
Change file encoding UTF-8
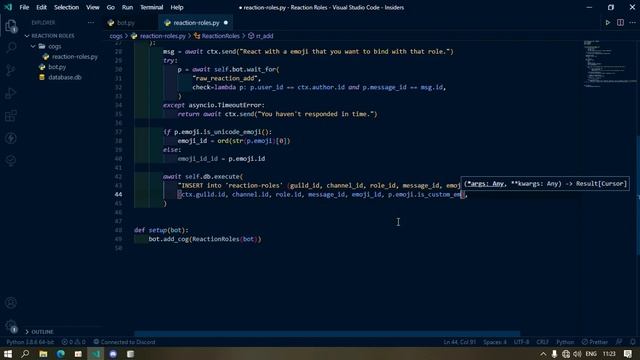[x=521, y=342]
